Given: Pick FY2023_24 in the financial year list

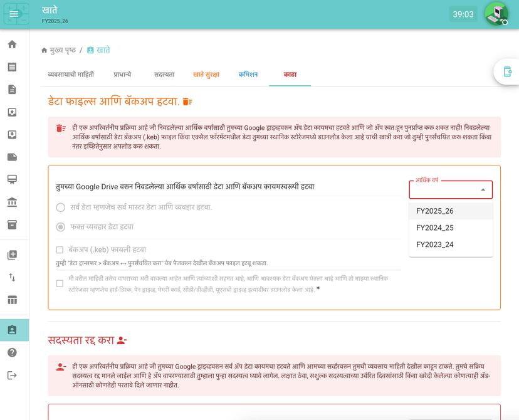Looking at the screenshot, I should (435, 244).
